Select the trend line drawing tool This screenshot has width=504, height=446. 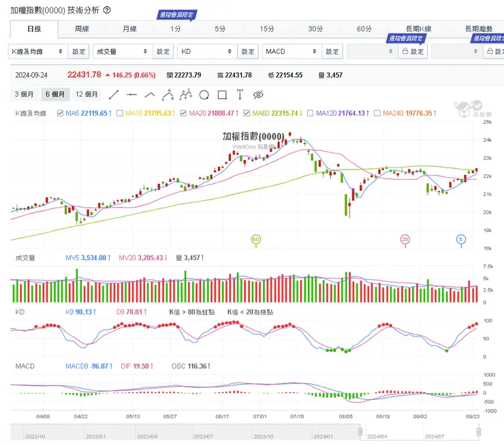tap(114, 95)
